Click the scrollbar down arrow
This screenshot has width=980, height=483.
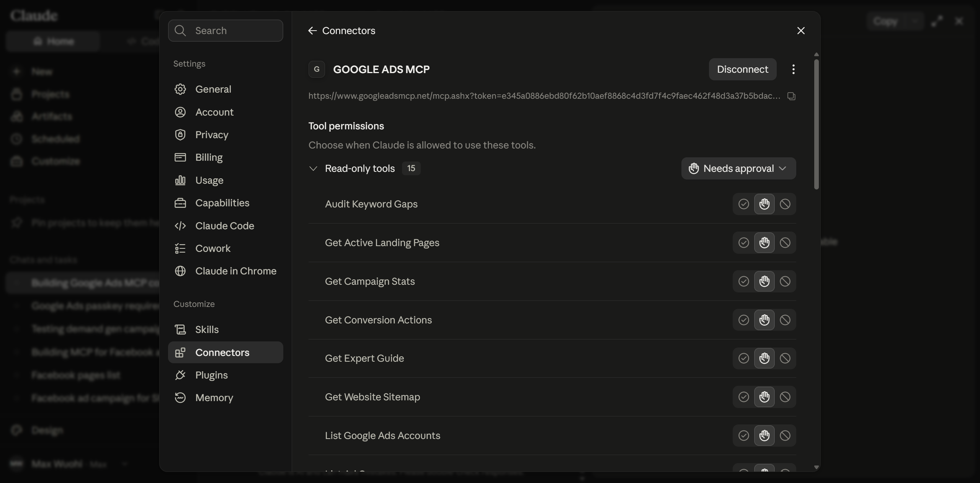816,467
